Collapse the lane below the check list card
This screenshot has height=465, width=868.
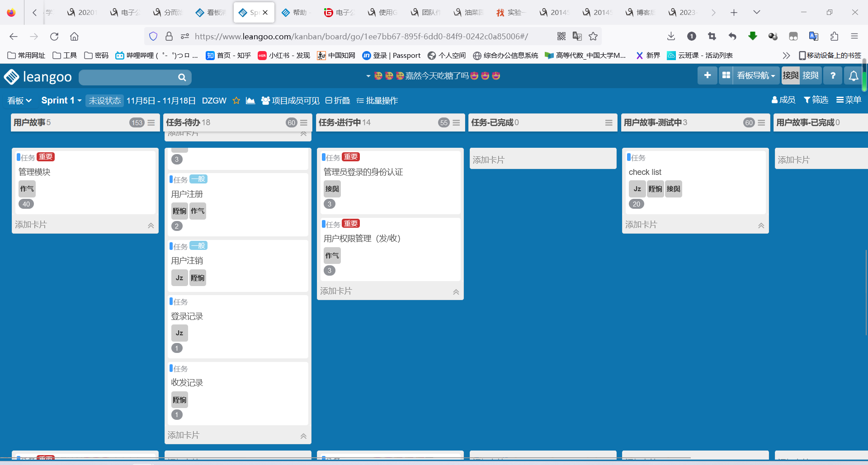click(x=761, y=225)
